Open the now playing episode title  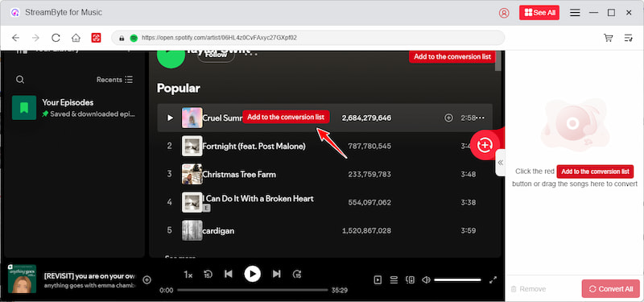pyautogui.click(x=90, y=276)
